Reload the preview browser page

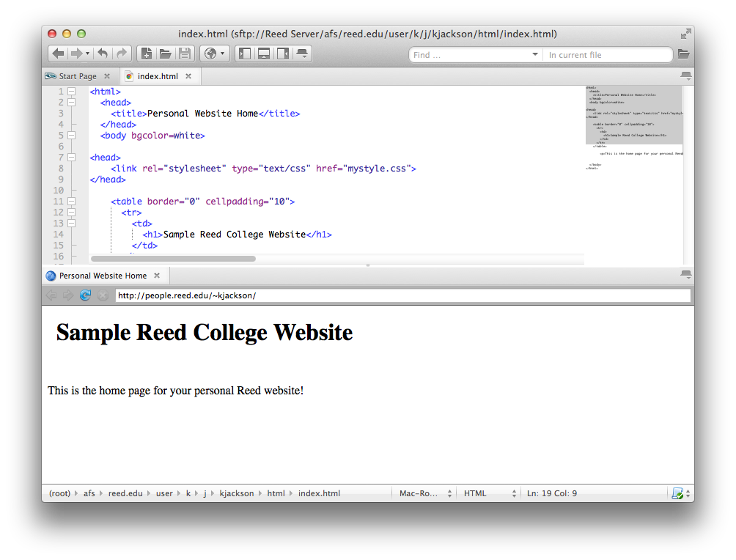[x=85, y=295]
